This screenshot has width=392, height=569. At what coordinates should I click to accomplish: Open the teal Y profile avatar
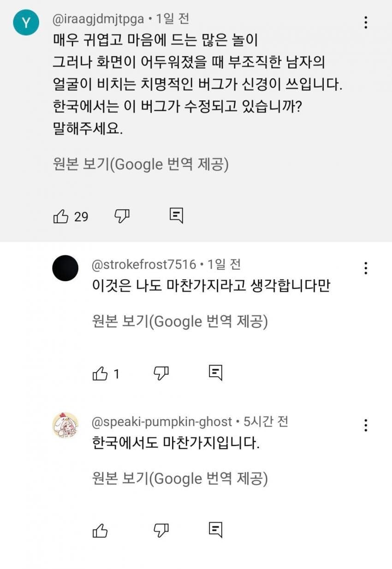tap(26, 23)
